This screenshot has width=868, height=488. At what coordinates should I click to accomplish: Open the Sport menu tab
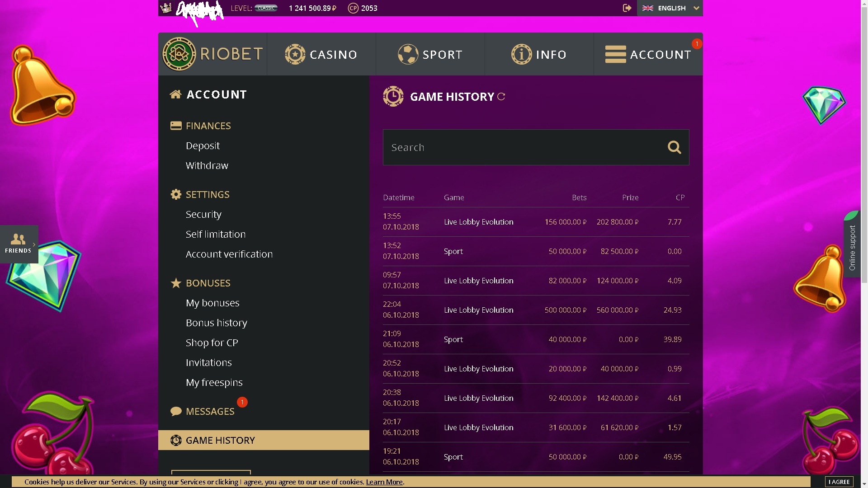pos(430,54)
